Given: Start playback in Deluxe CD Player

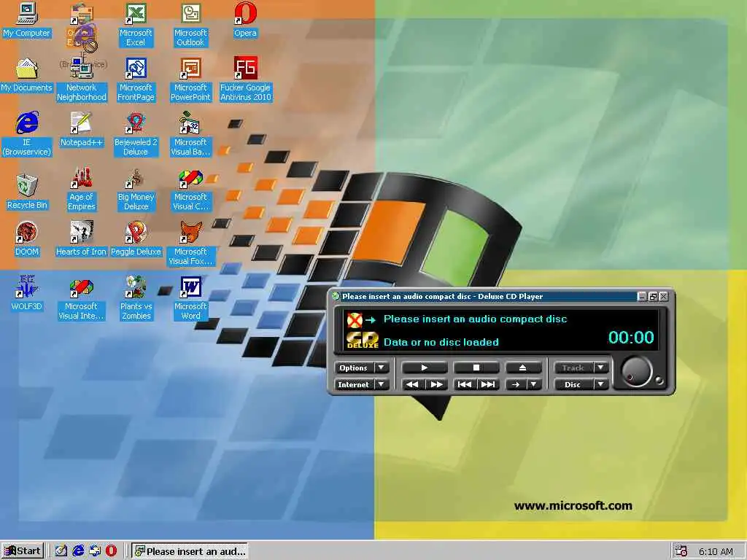Looking at the screenshot, I should [x=425, y=367].
